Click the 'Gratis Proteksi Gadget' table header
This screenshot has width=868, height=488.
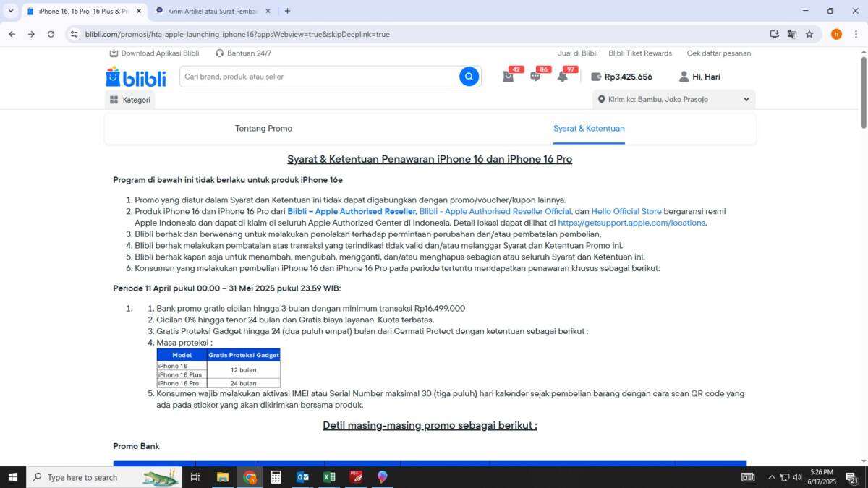point(243,355)
